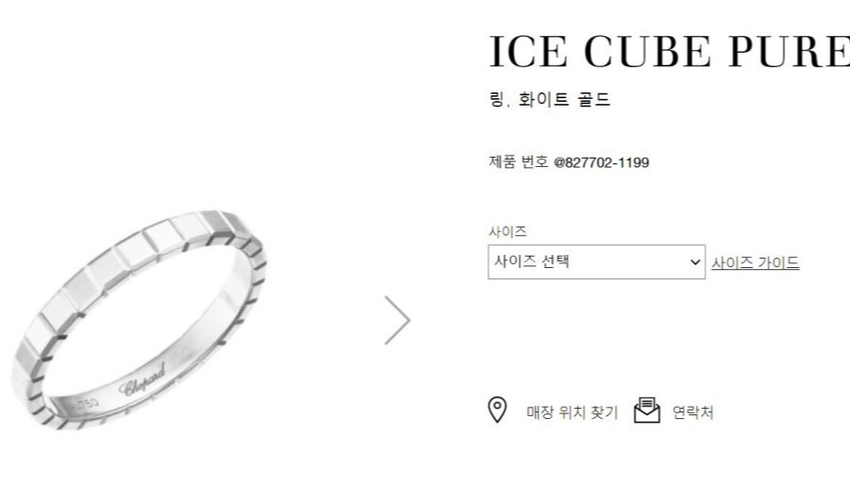Click the 750 hallmark inside the ring
Screen dimensions: 850x504
(85, 404)
